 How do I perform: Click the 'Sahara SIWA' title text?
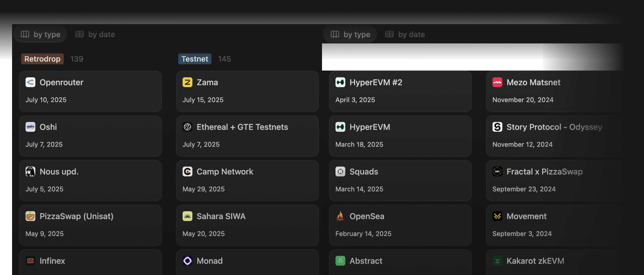pyautogui.click(x=221, y=216)
